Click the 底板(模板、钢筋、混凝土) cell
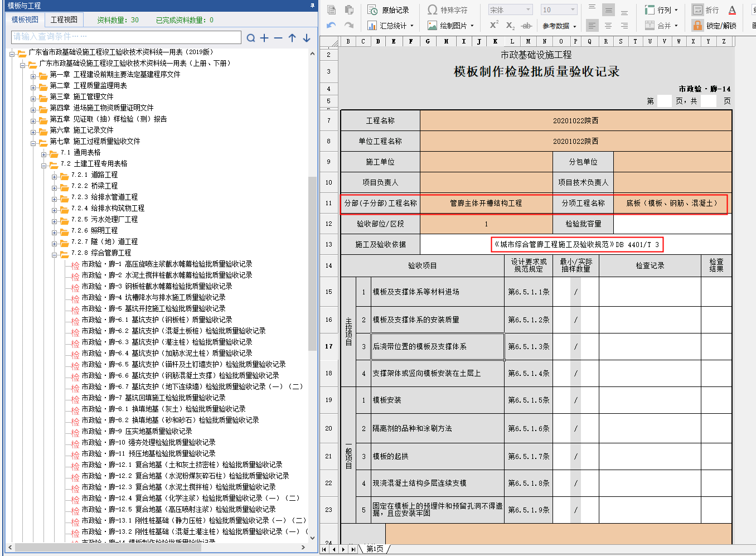Screen dimensions: 756x556 tap(672, 203)
